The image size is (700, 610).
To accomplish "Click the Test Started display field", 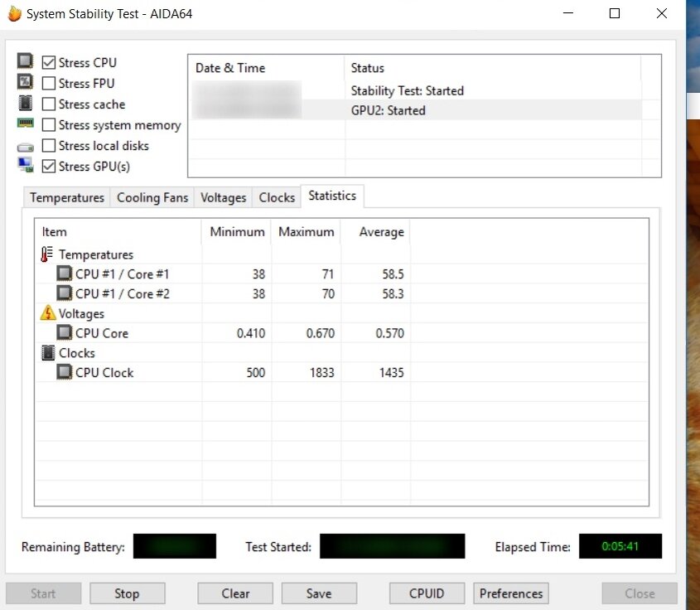I will coord(392,545).
